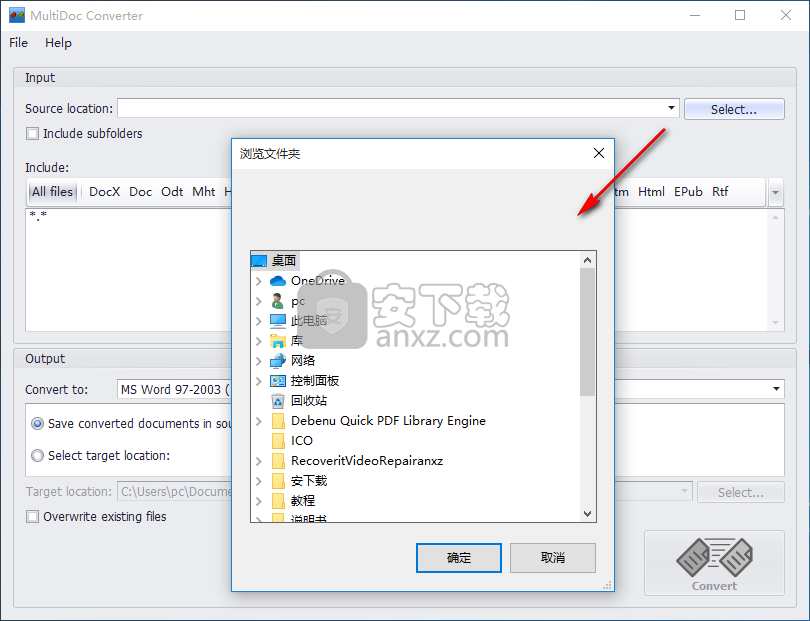Screen dimensions: 810x621
Task: Select the 回收站 tree item label
Action: [309, 401]
